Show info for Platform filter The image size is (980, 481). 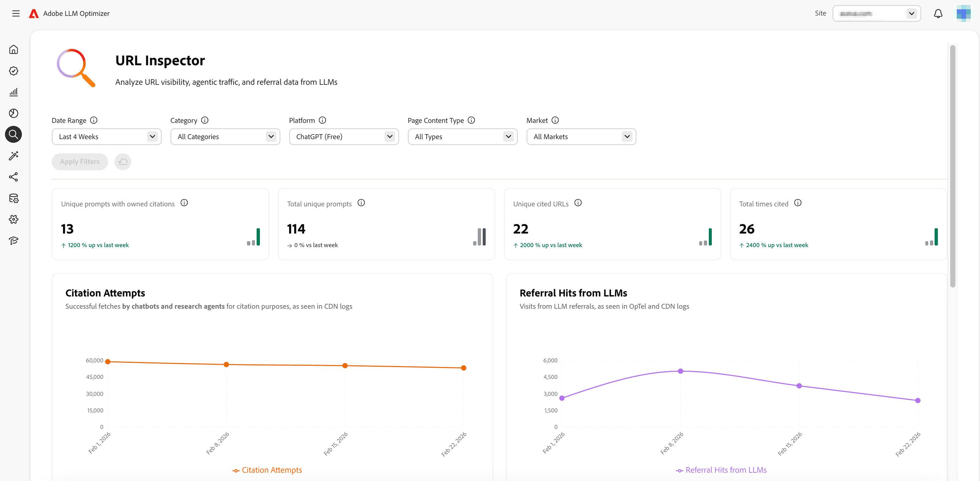[x=322, y=121]
